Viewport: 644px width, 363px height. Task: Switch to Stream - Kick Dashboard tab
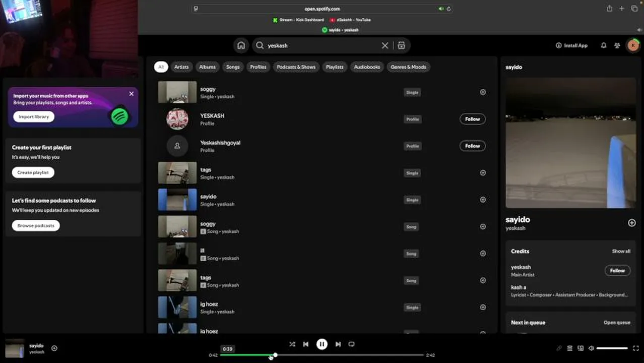click(298, 20)
